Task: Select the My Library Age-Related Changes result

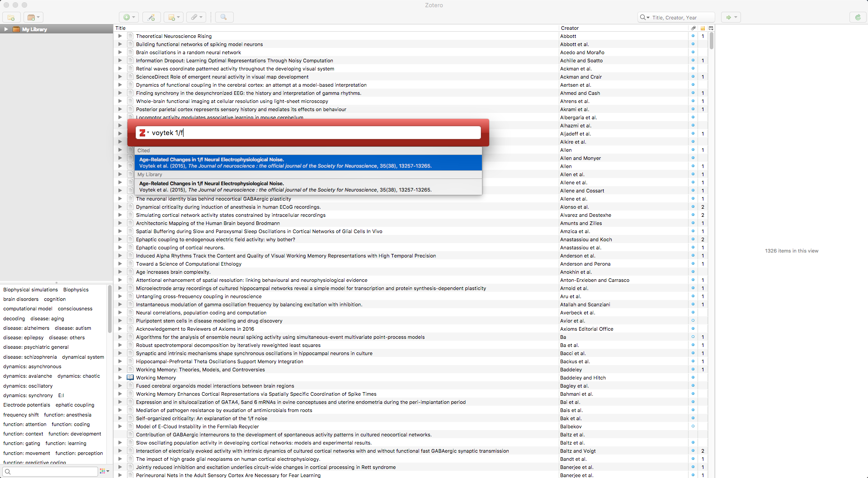Action: click(308, 187)
